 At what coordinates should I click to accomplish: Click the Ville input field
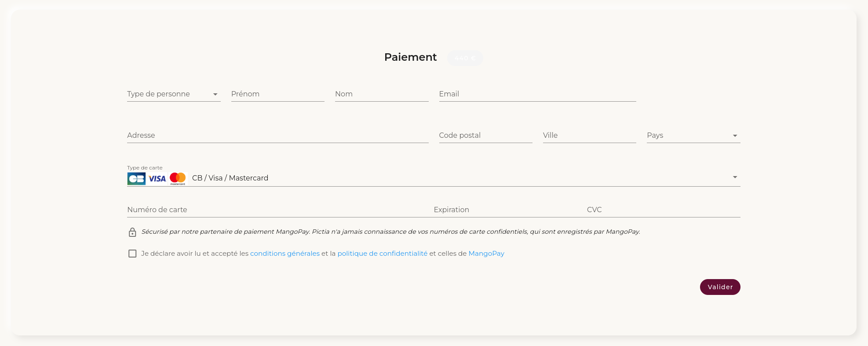click(589, 136)
